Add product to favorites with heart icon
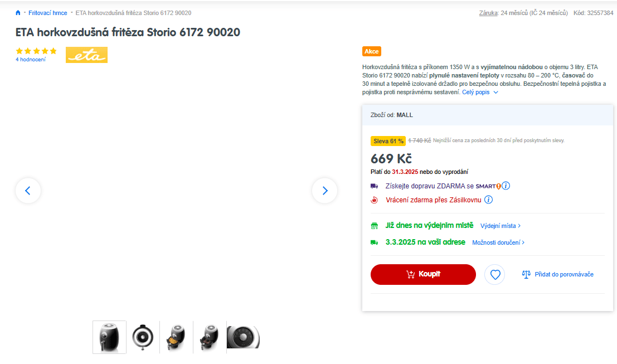The width and height of the screenshot is (617, 364). pos(494,274)
